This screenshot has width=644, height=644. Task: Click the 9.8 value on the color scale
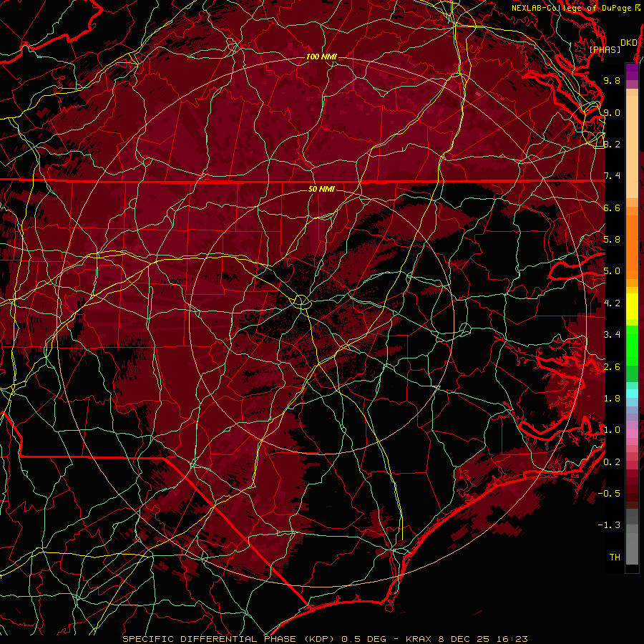point(612,80)
